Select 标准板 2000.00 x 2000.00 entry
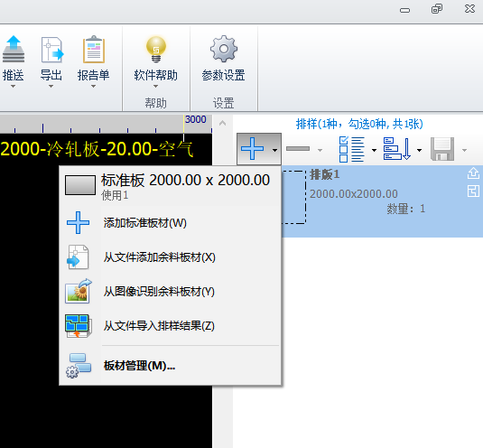Viewport: 483px width, 448px height. [170, 186]
